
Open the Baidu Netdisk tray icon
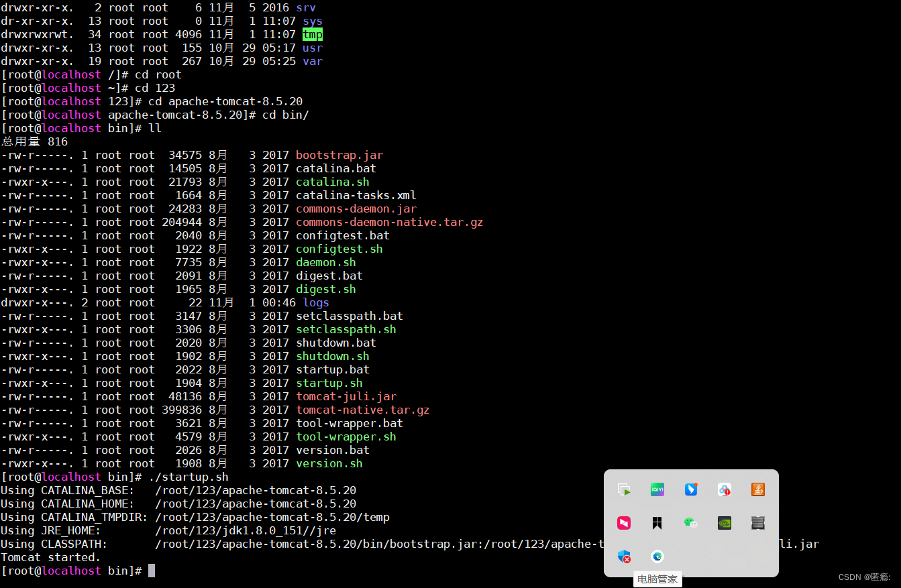725,489
